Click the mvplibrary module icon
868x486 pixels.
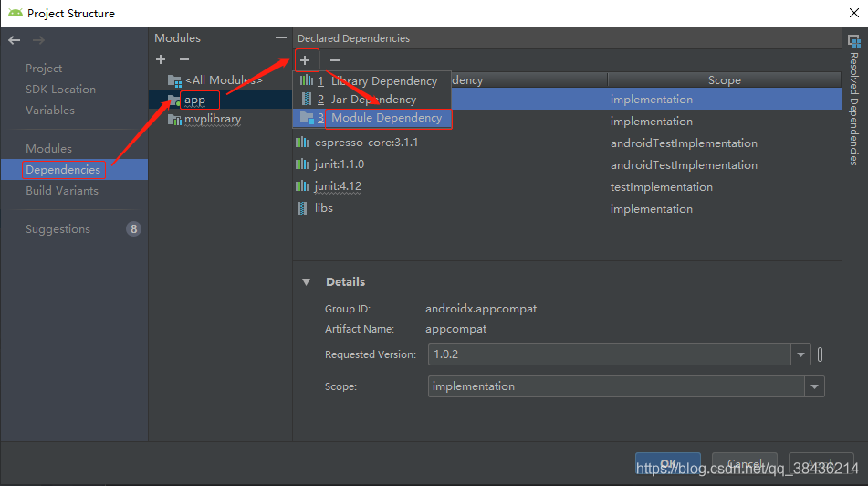[x=174, y=120]
